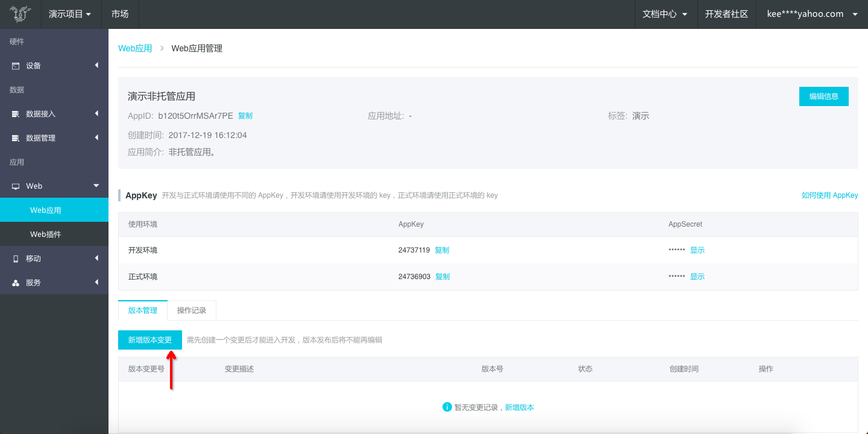This screenshot has width=868, height=434.
Task: Go to 市场 in the top navigation
Action: click(x=120, y=14)
